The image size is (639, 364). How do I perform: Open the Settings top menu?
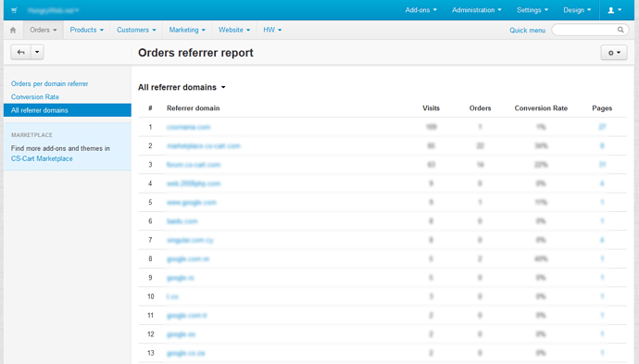(532, 10)
